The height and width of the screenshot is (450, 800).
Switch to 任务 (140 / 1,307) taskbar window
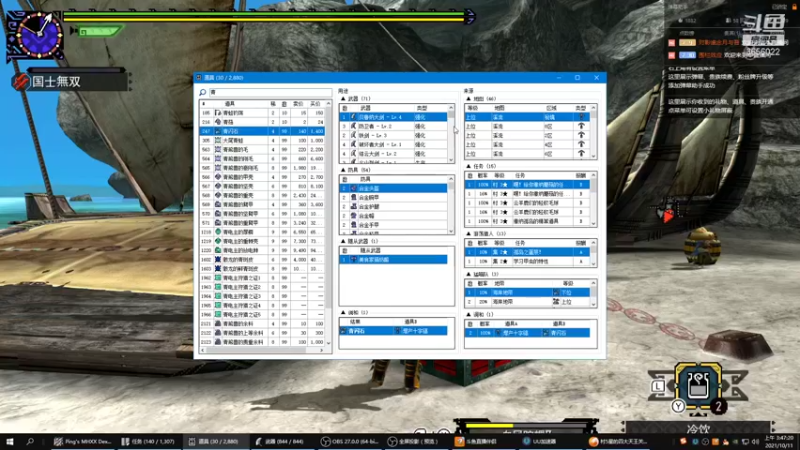(x=148, y=441)
